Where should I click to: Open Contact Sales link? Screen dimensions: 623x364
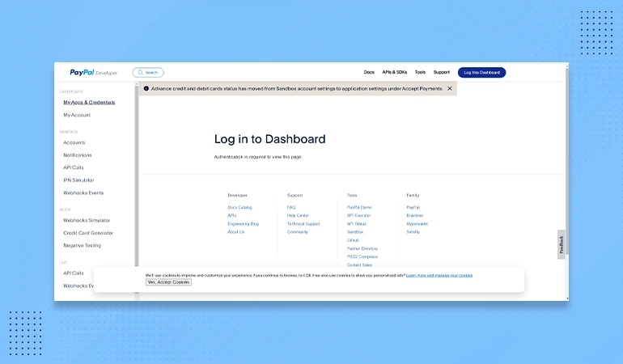tap(359, 265)
